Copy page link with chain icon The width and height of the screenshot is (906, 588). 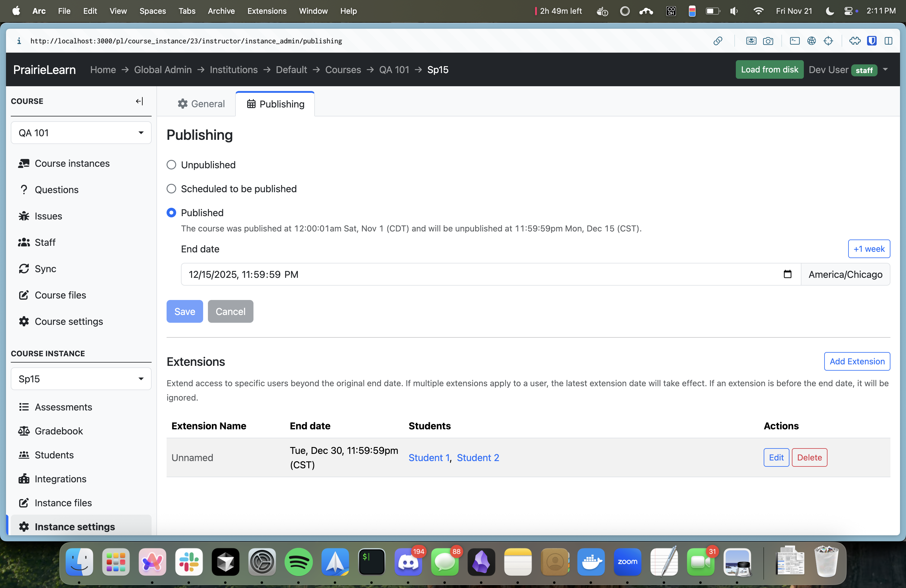click(718, 41)
